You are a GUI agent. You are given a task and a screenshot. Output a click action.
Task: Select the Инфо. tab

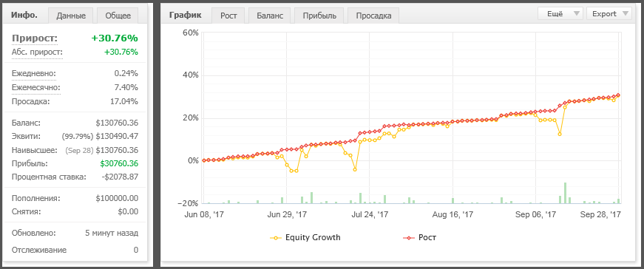tap(24, 16)
